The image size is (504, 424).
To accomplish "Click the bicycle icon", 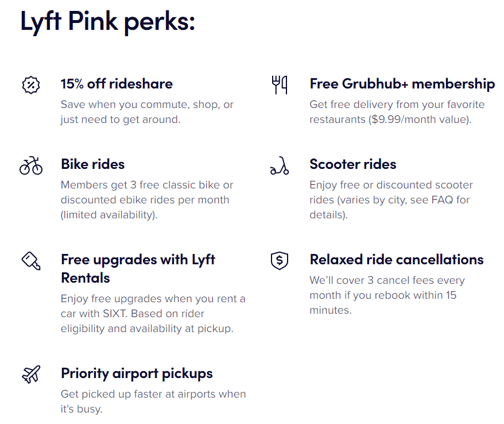I will 31,165.
